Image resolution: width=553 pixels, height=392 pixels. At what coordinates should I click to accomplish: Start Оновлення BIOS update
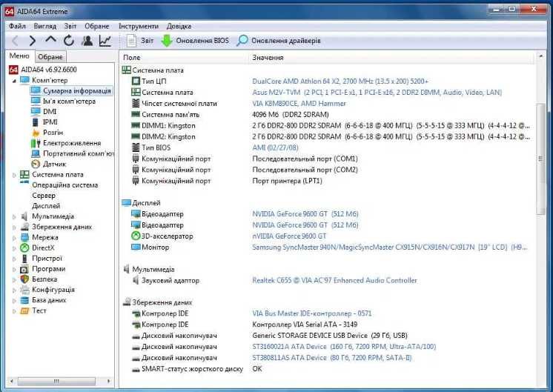pyautogui.click(x=195, y=41)
